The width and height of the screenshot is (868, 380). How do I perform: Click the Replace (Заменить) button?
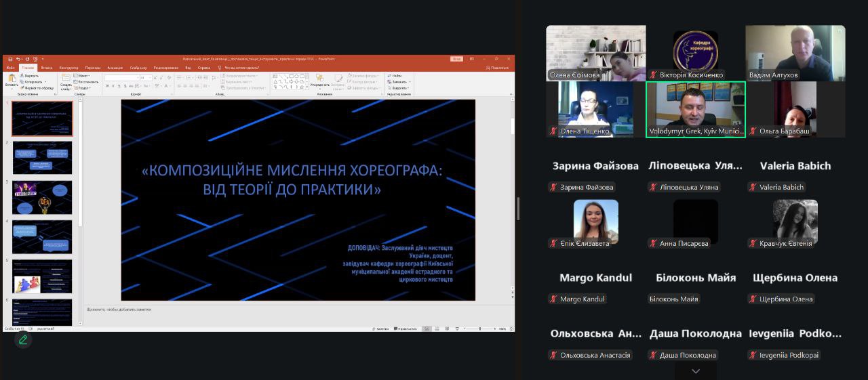pos(399,82)
